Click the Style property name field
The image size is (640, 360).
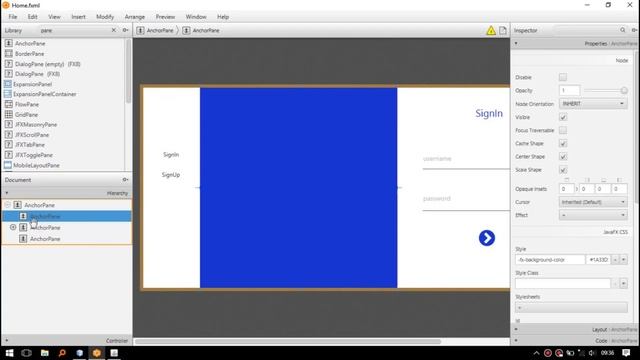point(550,260)
